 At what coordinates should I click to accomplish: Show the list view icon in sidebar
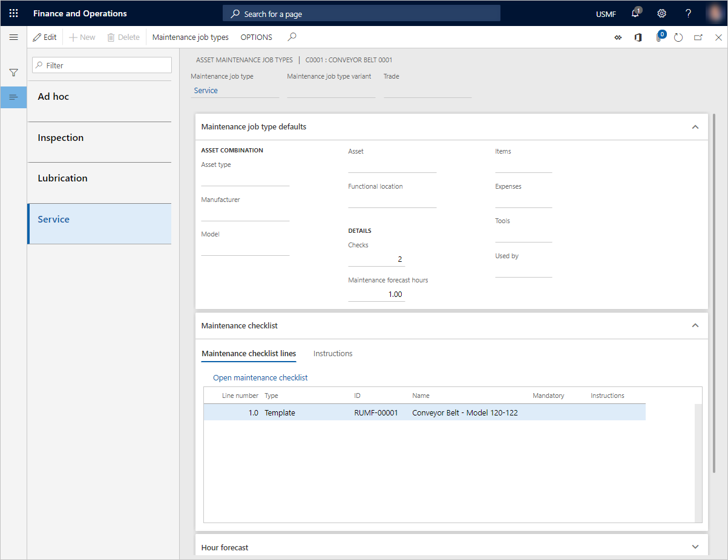coord(13,97)
